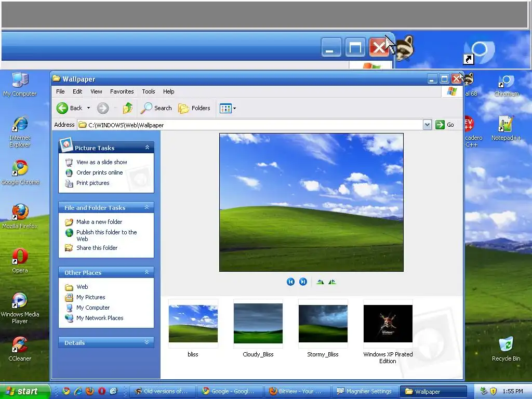Launch Firefox from the Quick Launch bar
This screenshot has height=399, width=532.
(90, 391)
